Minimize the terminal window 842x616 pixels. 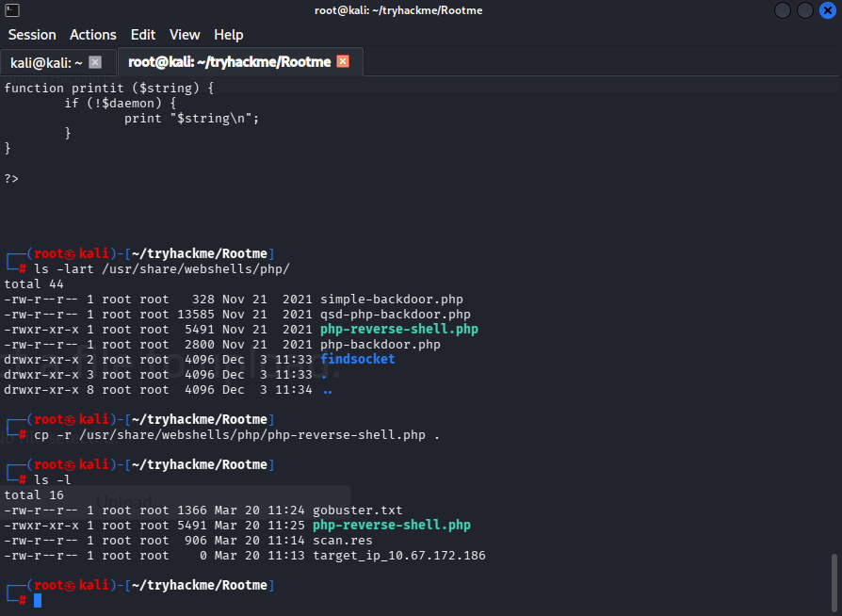pos(783,10)
